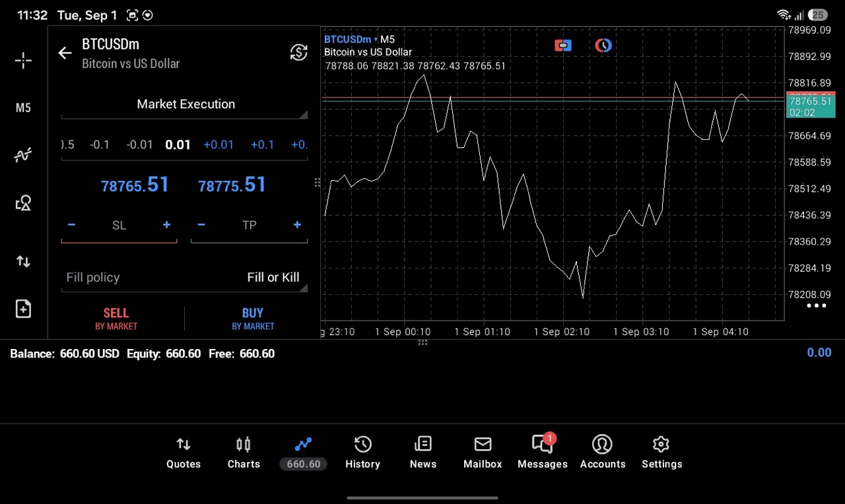Viewport: 845px width, 504px height.
Task: Open the BTCUSDm symbol dropdown on chart
Action: click(x=351, y=40)
